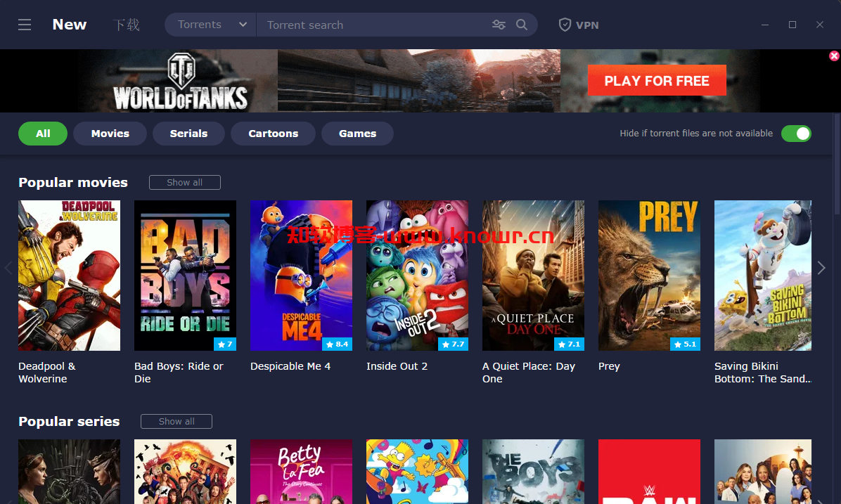The width and height of the screenshot is (841, 504).
Task: Click the Despicable Me 4 title text
Action: click(290, 366)
